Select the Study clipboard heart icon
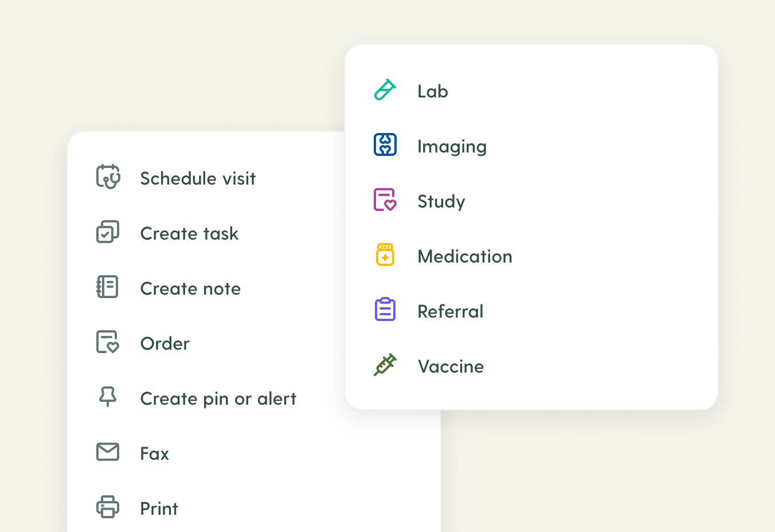 (x=385, y=199)
